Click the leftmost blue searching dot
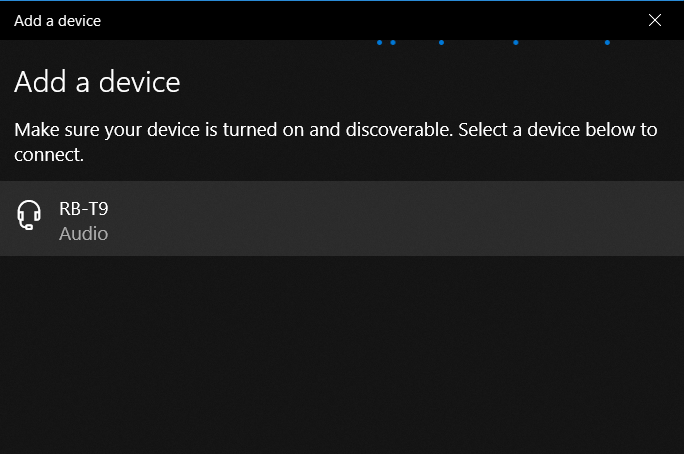This screenshot has width=684, height=454. [381, 43]
